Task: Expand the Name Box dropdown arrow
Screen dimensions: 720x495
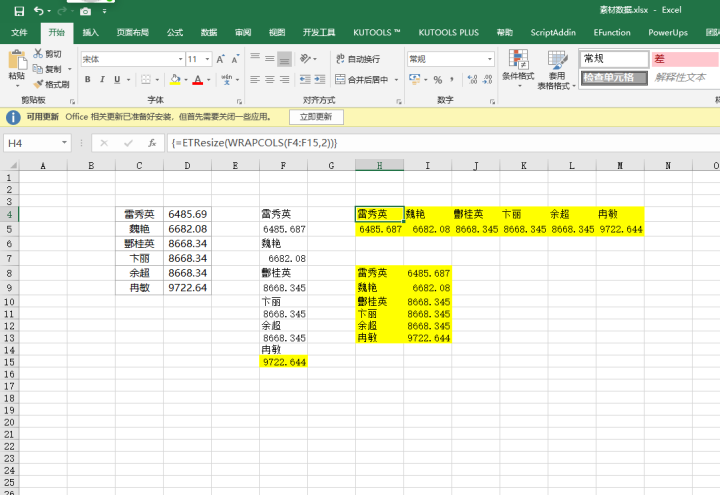Action: coord(64,143)
